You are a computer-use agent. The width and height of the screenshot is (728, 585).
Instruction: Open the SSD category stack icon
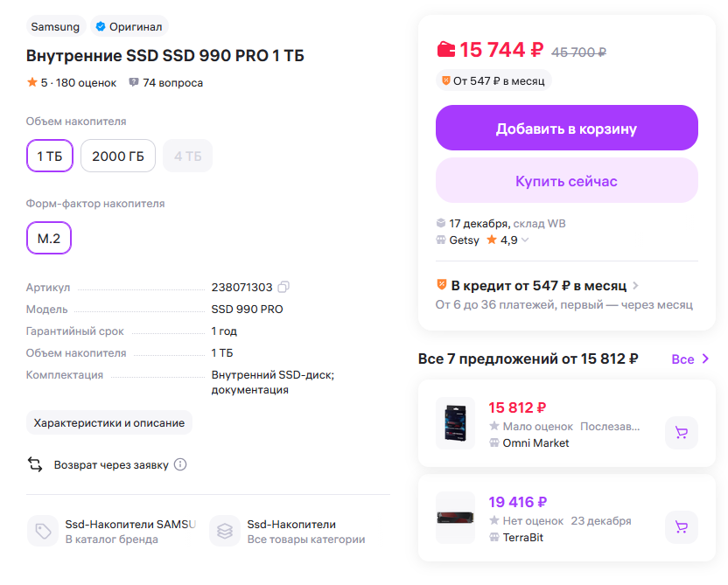click(x=225, y=531)
